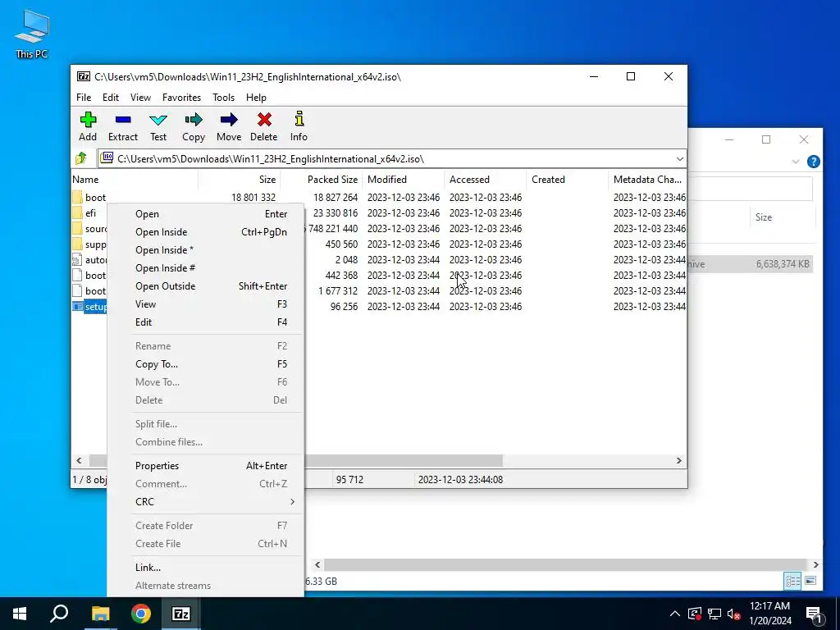This screenshot has height=630, width=840.
Task: Choose Link... in context menu
Action: click(x=206, y=568)
